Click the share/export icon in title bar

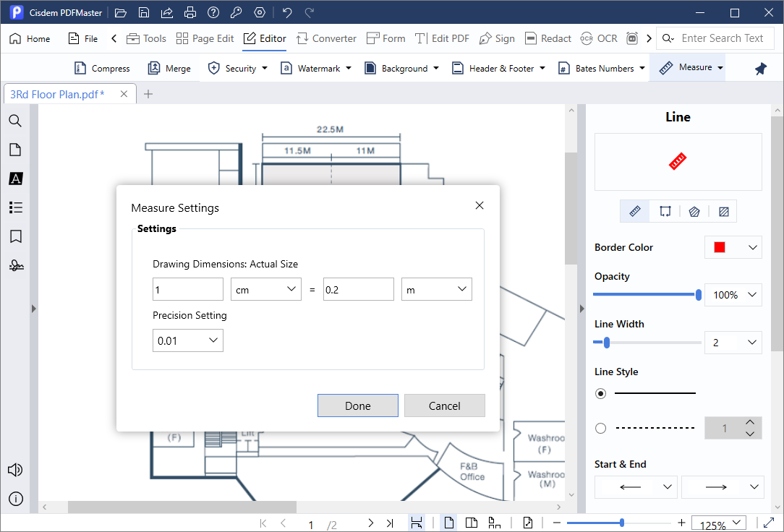coord(167,12)
